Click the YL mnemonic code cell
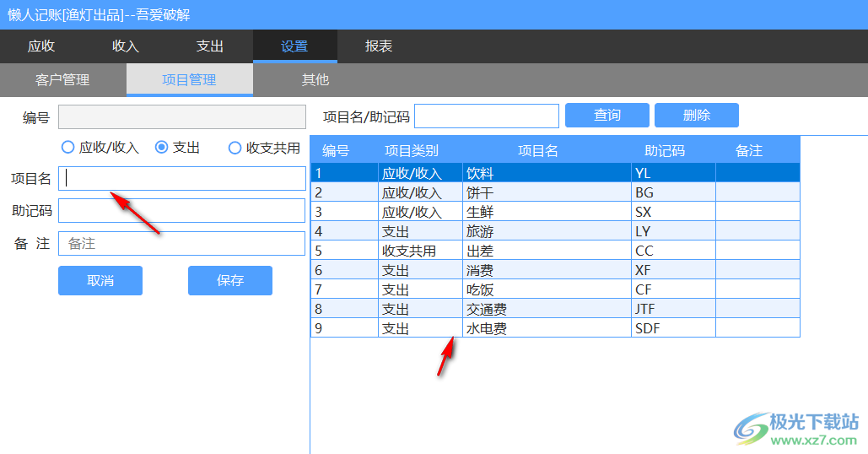Image resolution: width=868 pixels, height=454 pixels. tap(673, 173)
